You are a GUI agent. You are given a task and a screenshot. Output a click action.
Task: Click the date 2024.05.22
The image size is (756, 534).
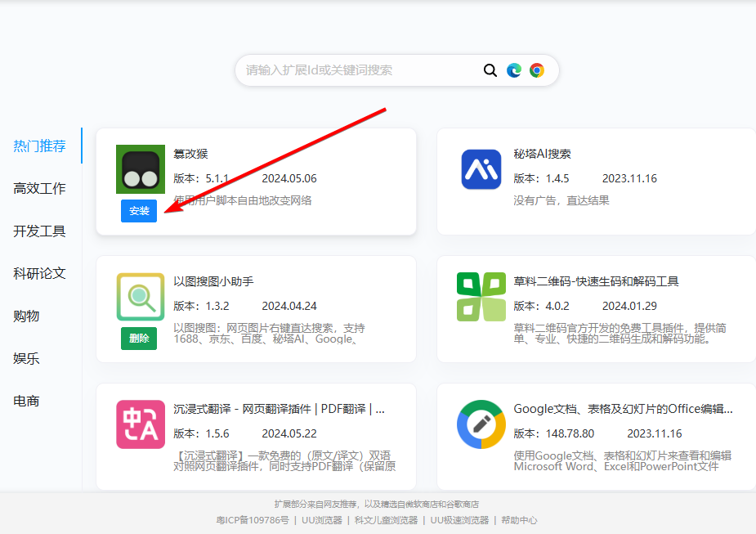[x=289, y=433]
